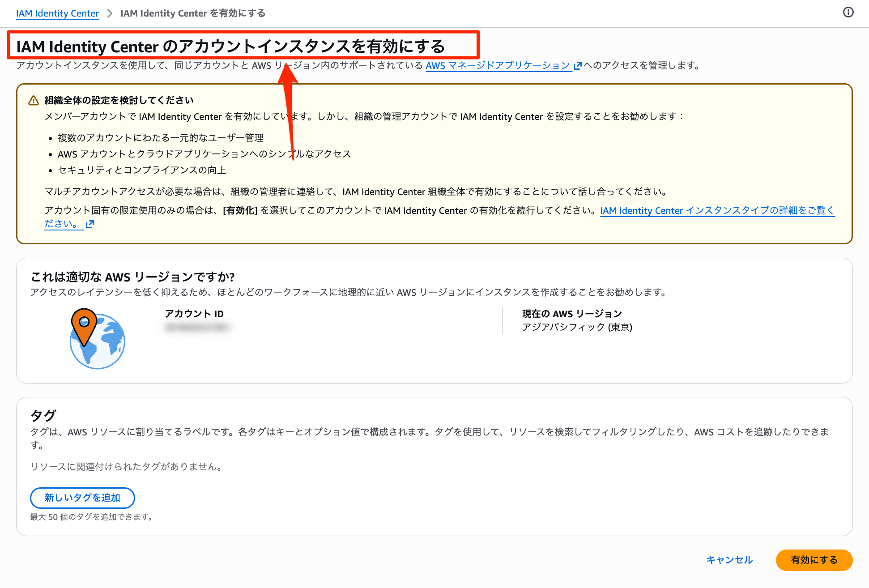Open the IAM Identity Center breadcrumb link

[x=57, y=13]
